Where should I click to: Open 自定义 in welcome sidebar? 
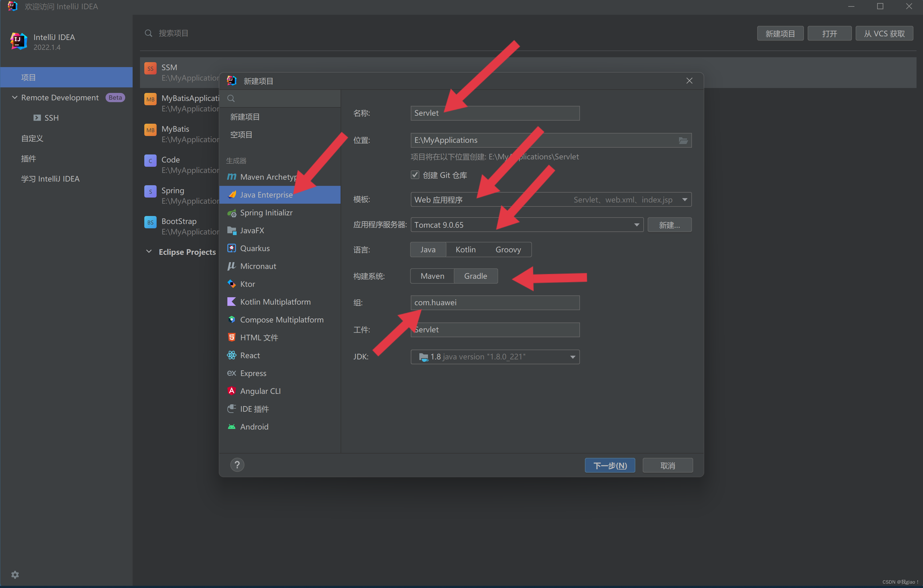click(x=32, y=138)
